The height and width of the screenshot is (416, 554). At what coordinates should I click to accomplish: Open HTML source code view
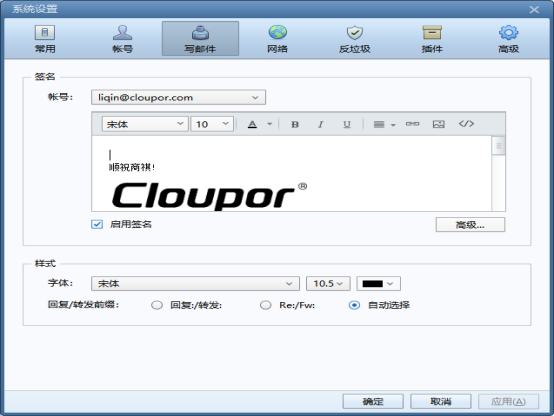pyautogui.click(x=466, y=124)
